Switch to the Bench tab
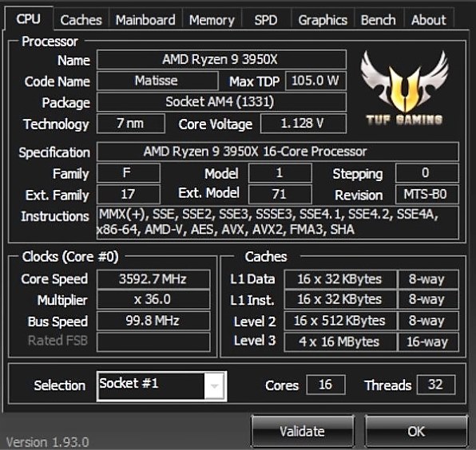 pos(379,20)
